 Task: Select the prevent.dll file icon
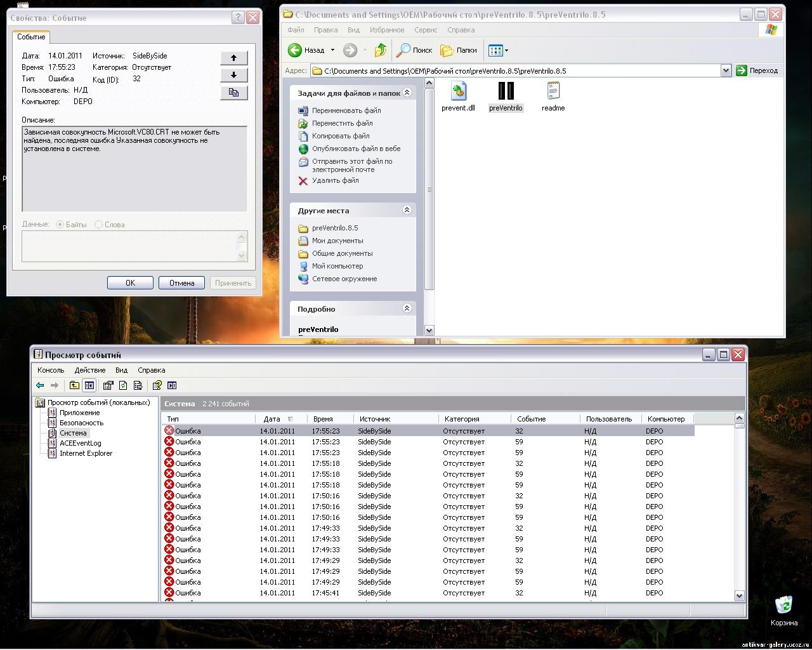pos(458,91)
